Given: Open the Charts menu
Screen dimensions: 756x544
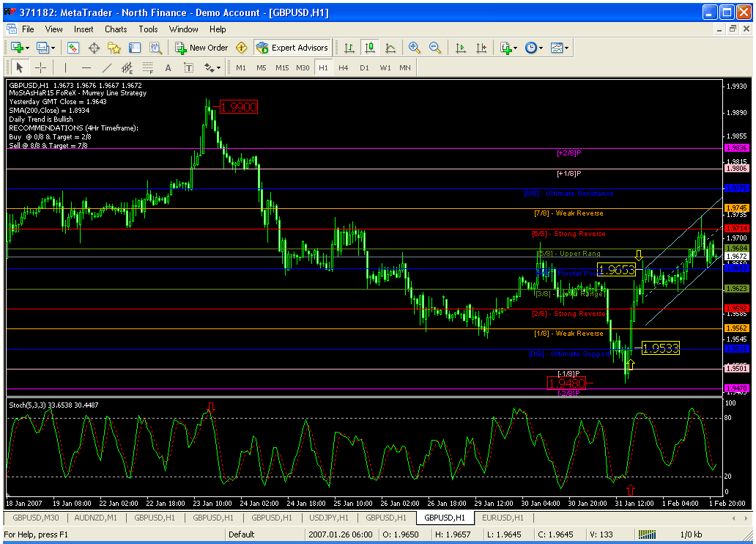Looking at the screenshot, I should [x=116, y=29].
